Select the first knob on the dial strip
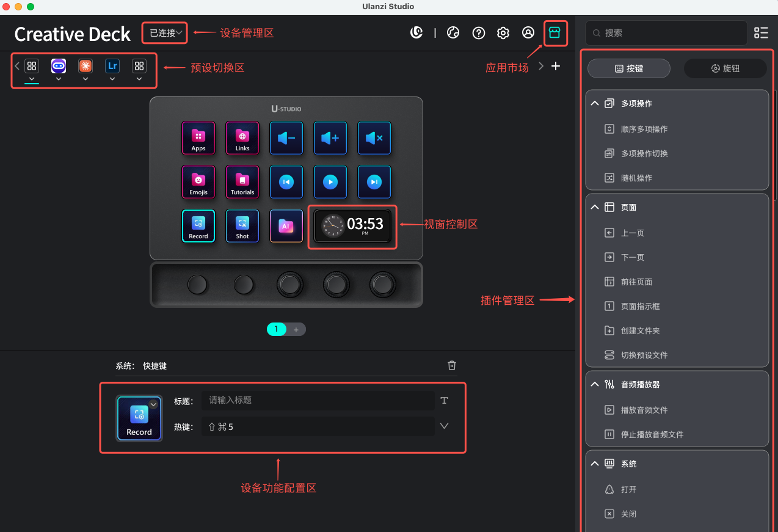Image resolution: width=778 pixels, height=532 pixels. tap(197, 284)
